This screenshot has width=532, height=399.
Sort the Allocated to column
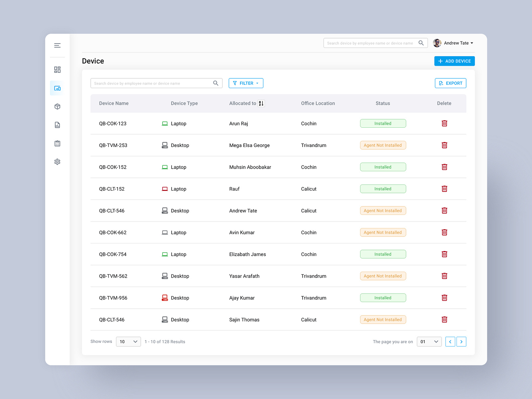[261, 103]
